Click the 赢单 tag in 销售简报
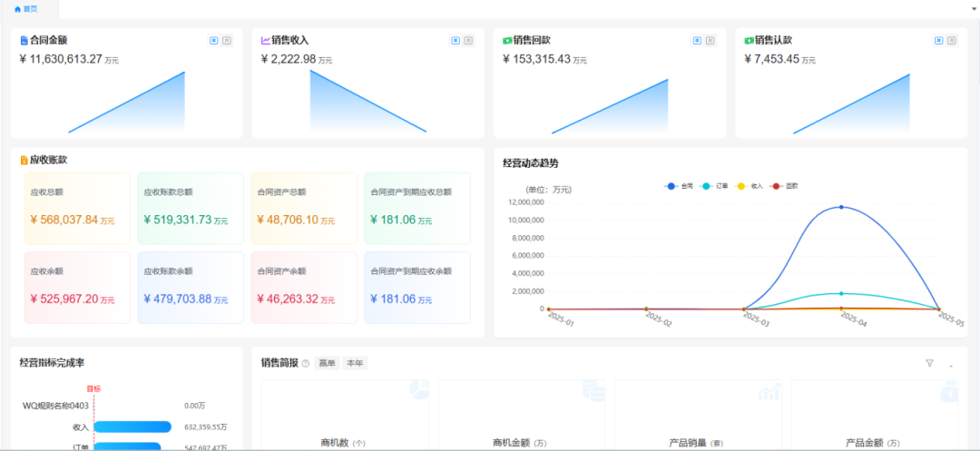980x451 pixels. pos(326,364)
